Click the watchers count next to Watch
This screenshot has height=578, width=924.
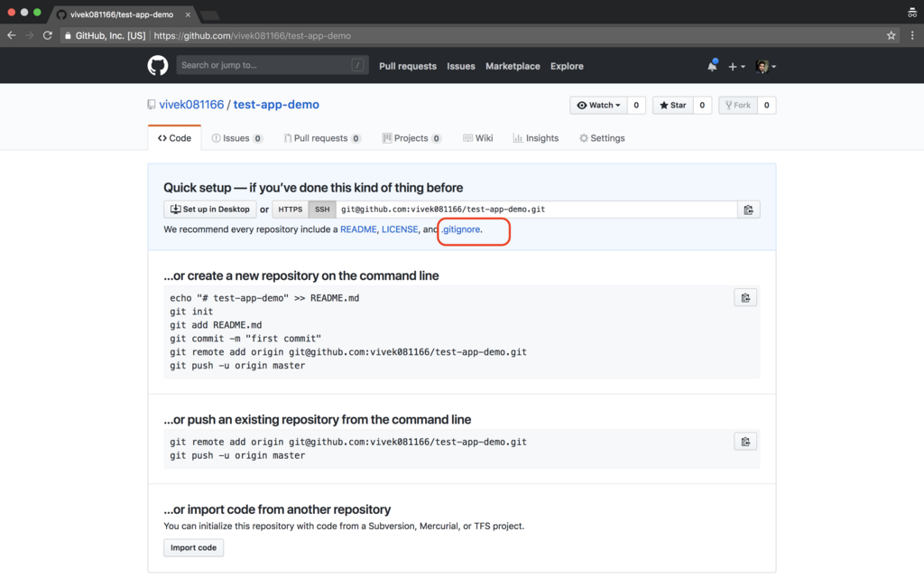pos(636,105)
